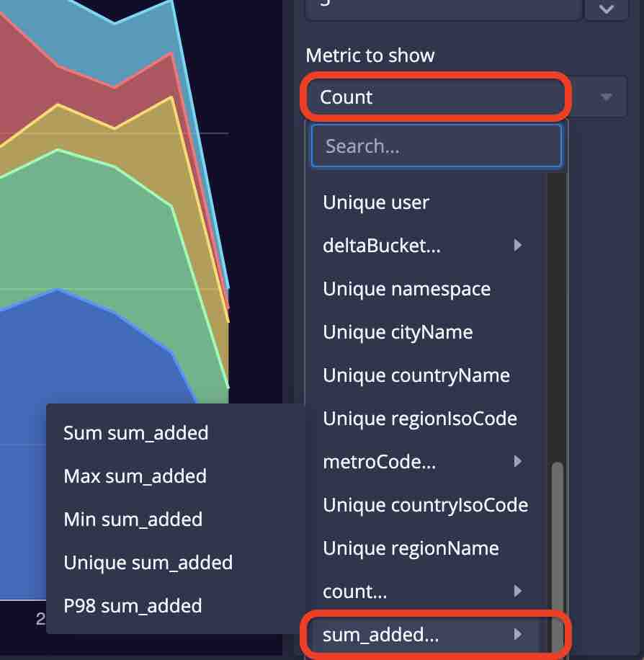Image resolution: width=644 pixels, height=660 pixels.
Task: Choose Unique countryIsoCode option
Action: point(425,505)
